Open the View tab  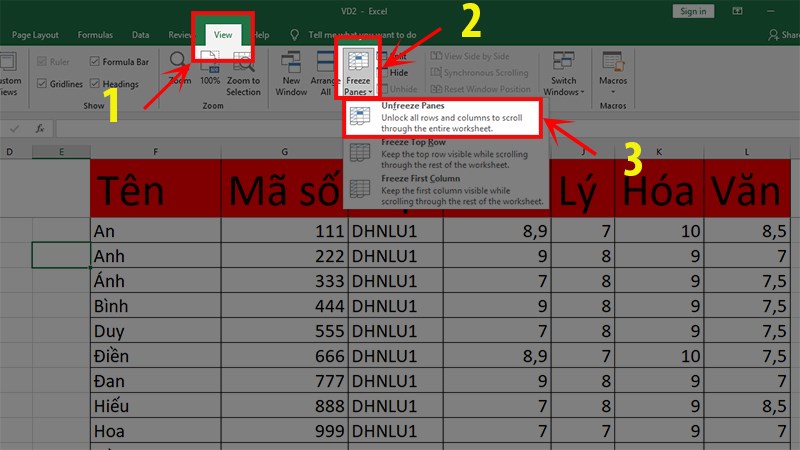(x=223, y=35)
